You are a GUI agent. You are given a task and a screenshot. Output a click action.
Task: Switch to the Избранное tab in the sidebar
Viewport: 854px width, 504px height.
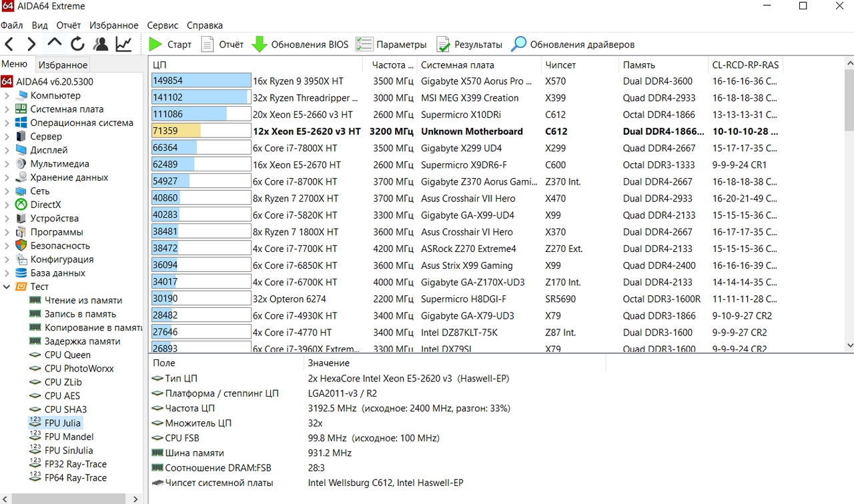pos(63,65)
